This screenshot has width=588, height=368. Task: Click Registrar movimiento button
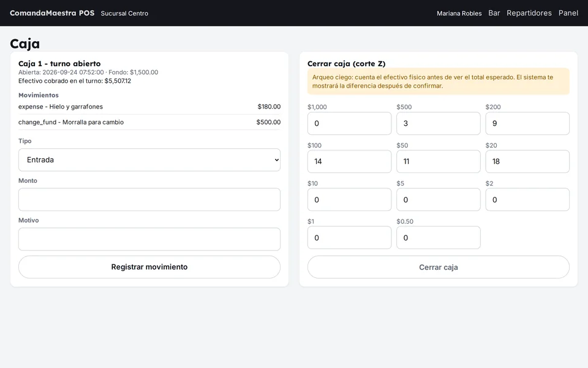point(149,267)
